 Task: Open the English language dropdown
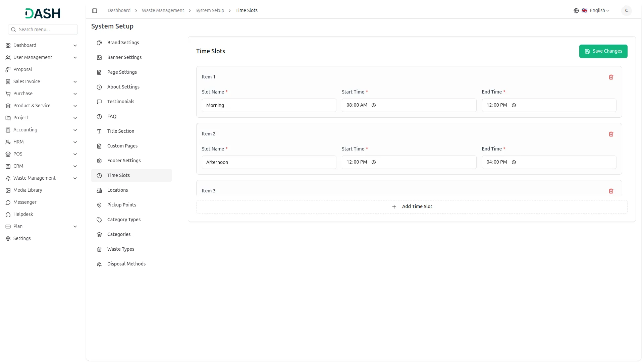click(x=599, y=11)
